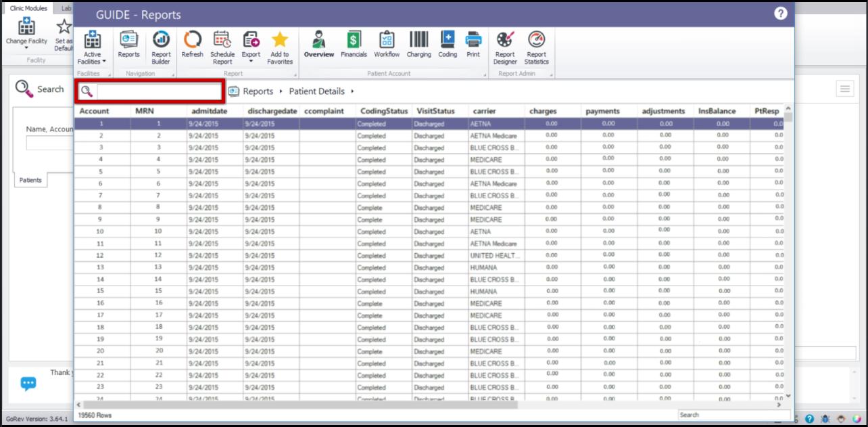The width and height of the screenshot is (868, 427).
Task: Open the Report group dialog launcher
Action: 295,74
